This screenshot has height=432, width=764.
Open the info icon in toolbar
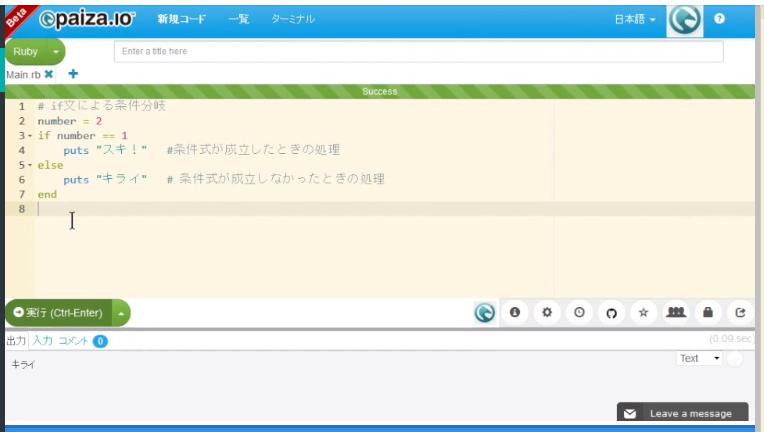tap(515, 312)
